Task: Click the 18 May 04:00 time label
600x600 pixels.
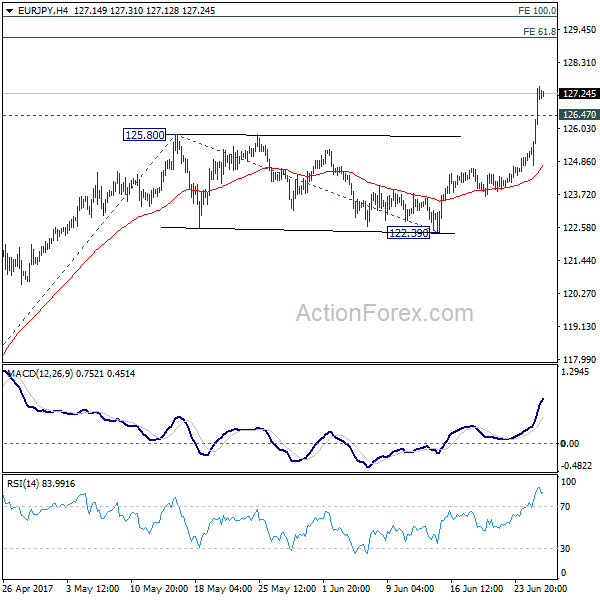Action: coord(223,588)
